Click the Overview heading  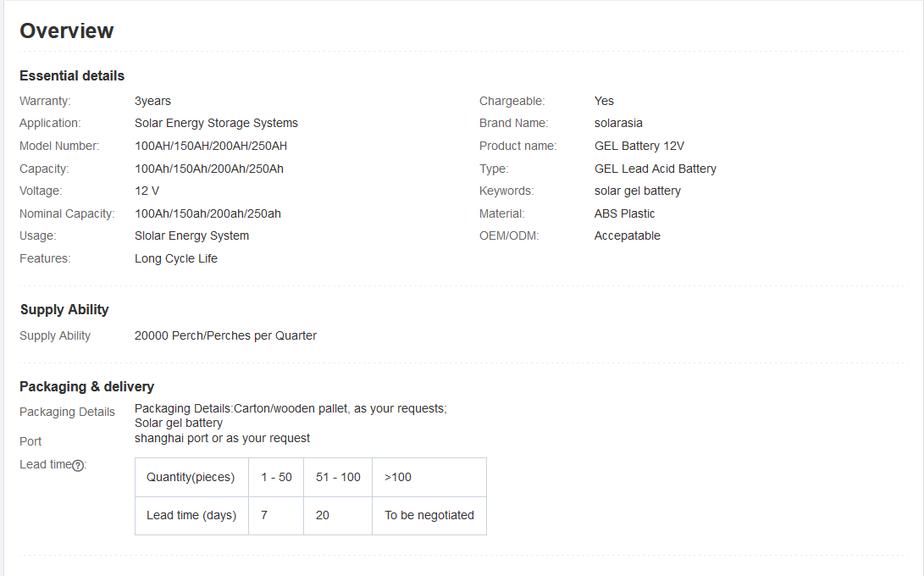67,30
